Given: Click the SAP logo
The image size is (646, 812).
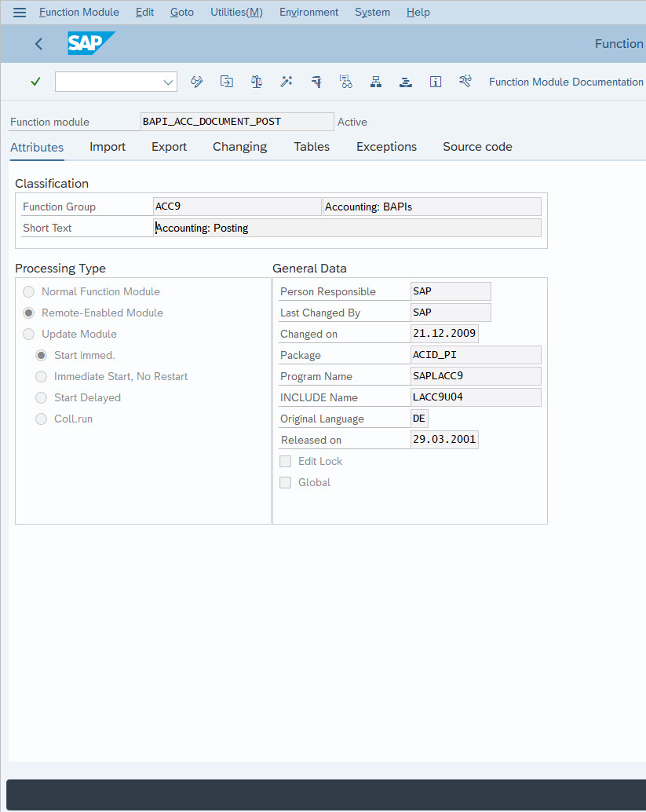Looking at the screenshot, I should click(91, 43).
